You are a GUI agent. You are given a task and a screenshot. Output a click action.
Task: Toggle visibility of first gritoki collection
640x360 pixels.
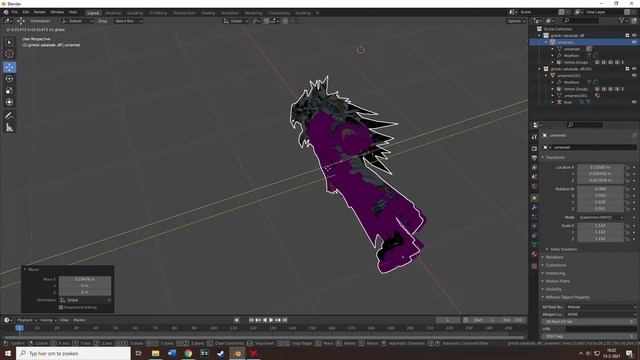pyautogui.click(x=634, y=36)
